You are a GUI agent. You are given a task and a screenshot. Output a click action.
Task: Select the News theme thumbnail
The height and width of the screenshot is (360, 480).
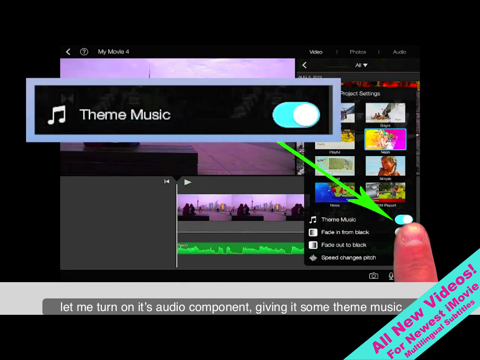click(335, 192)
